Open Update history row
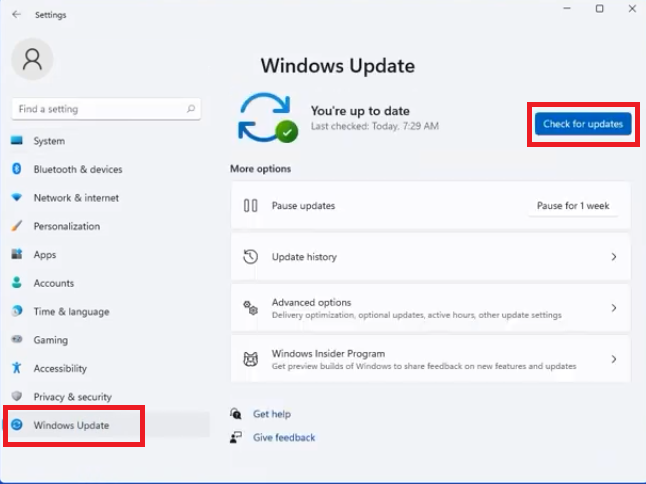Viewport: 646px width, 484px height. (x=431, y=257)
